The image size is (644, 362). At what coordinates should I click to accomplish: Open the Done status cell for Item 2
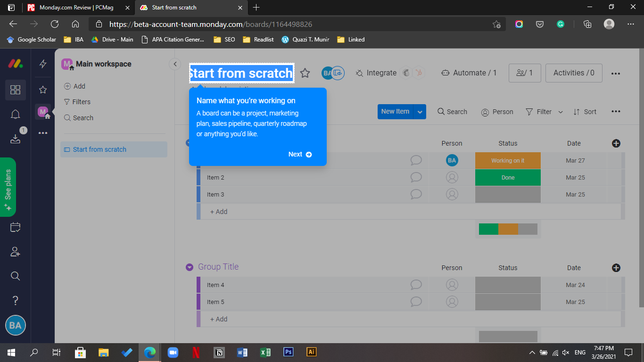(508, 178)
